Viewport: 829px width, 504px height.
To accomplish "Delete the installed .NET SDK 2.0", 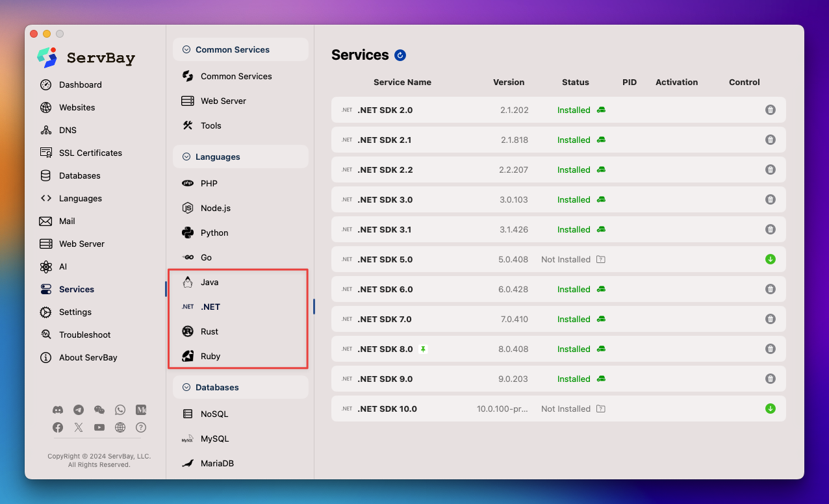I will point(771,110).
